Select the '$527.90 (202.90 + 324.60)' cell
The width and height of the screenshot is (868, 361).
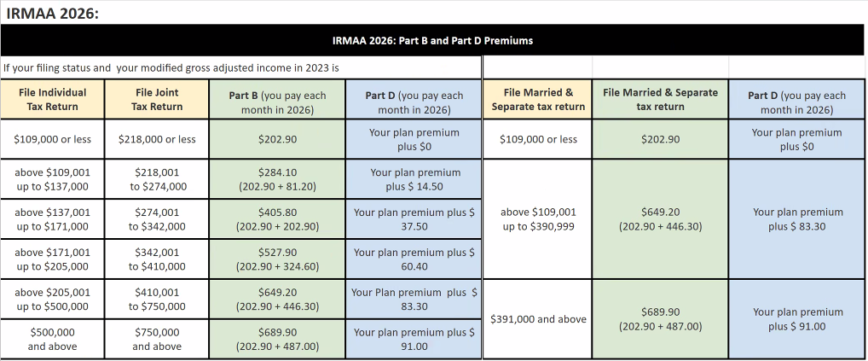point(277,259)
